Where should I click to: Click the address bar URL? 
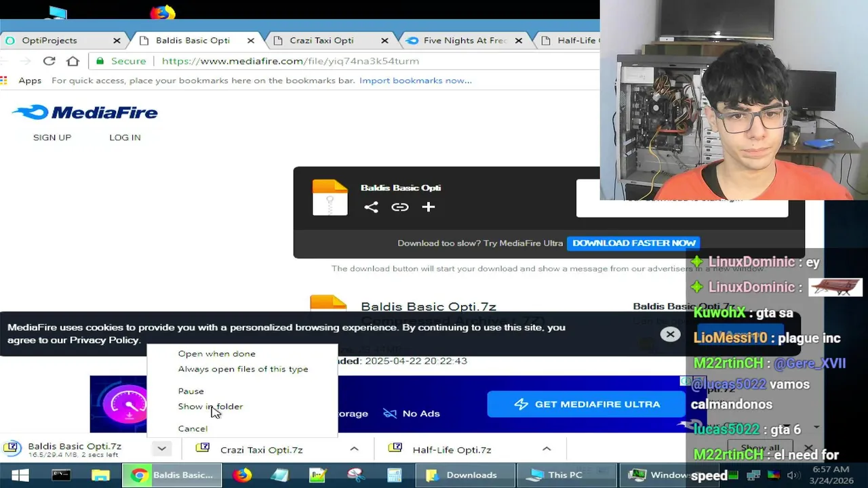click(290, 61)
